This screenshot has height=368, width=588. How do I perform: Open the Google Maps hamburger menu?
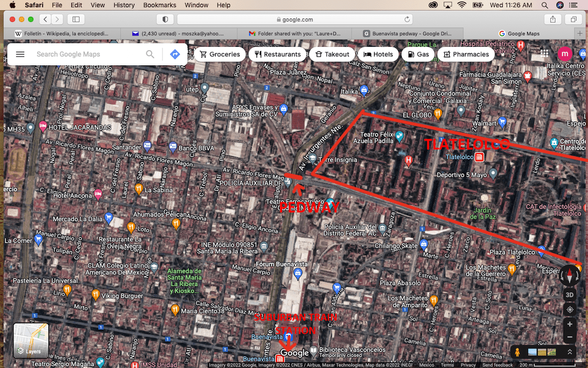20,55
